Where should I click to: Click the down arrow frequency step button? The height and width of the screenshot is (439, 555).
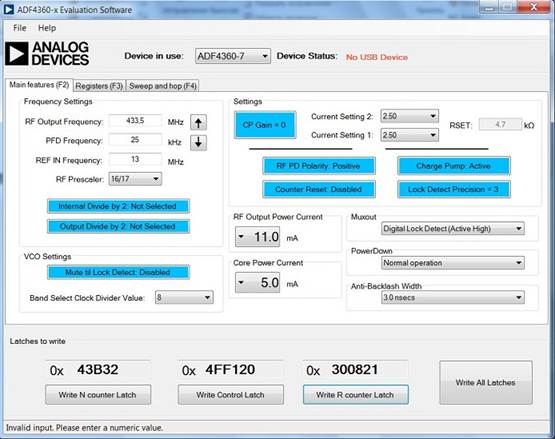click(x=198, y=142)
